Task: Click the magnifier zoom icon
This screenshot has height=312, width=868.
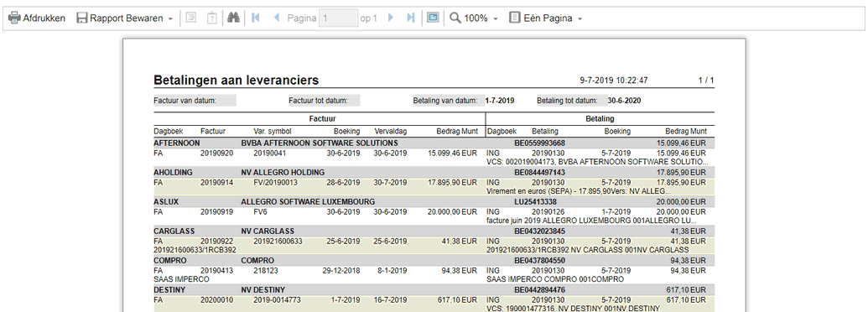Action: [455, 18]
